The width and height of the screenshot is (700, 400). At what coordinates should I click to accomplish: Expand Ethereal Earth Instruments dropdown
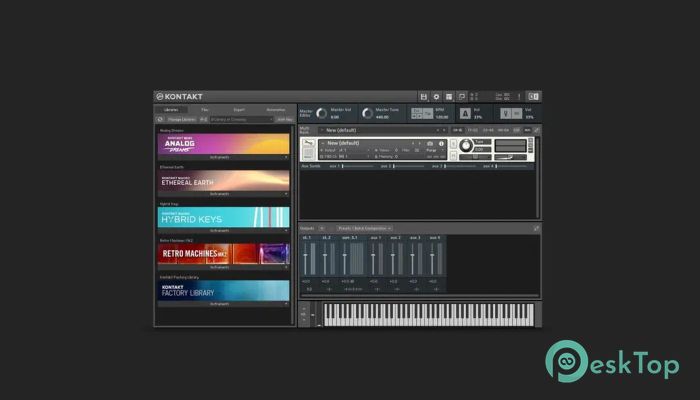click(x=223, y=194)
